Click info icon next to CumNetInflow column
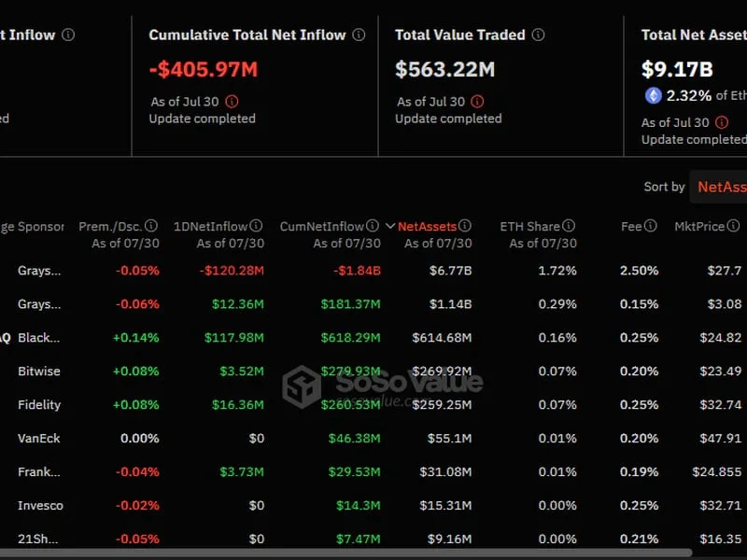747x560 pixels. click(x=373, y=226)
